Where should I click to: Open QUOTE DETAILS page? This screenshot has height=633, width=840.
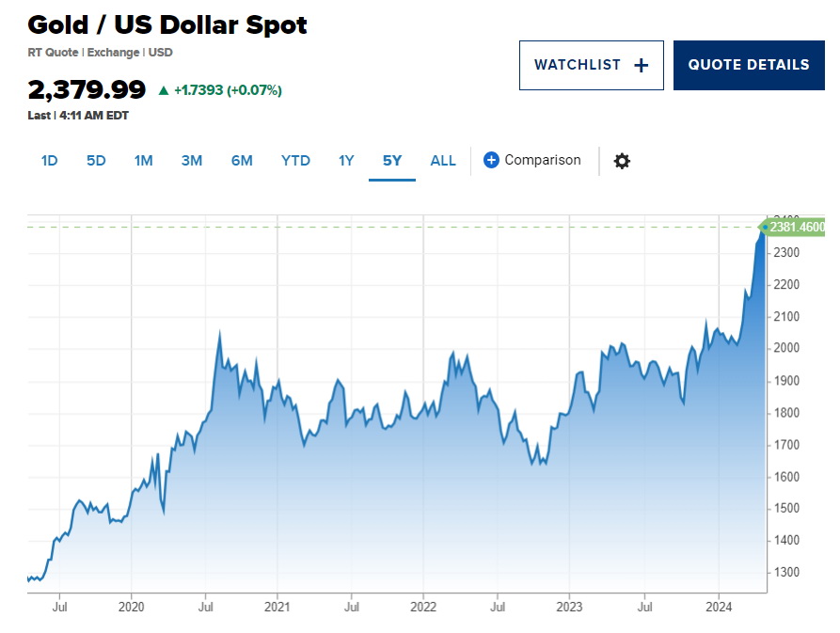(749, 65)
